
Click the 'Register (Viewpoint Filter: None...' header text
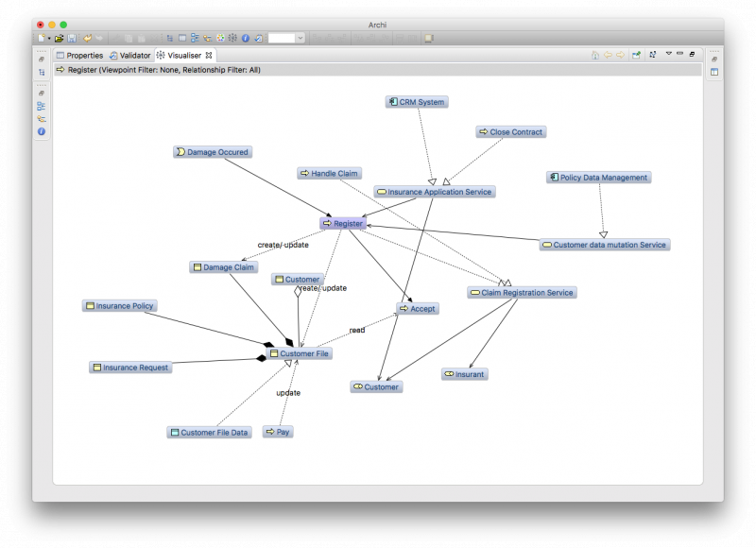[163, 70]
